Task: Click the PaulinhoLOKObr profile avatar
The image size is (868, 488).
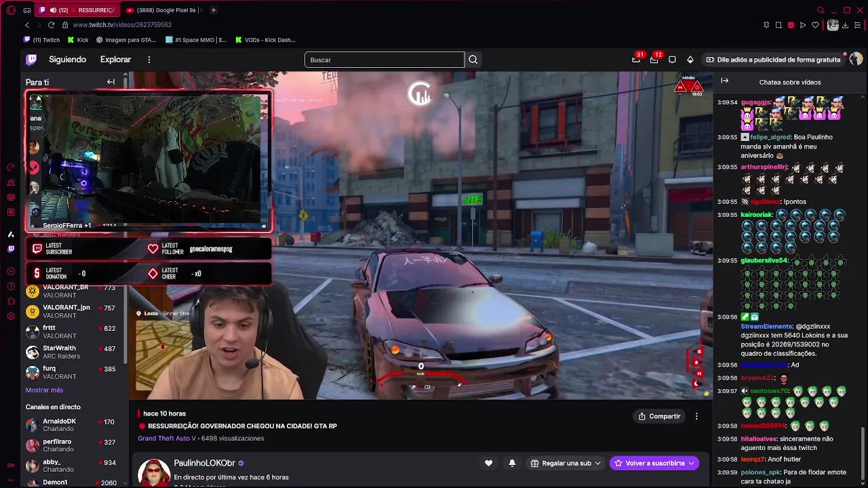Action: [154, 472]
